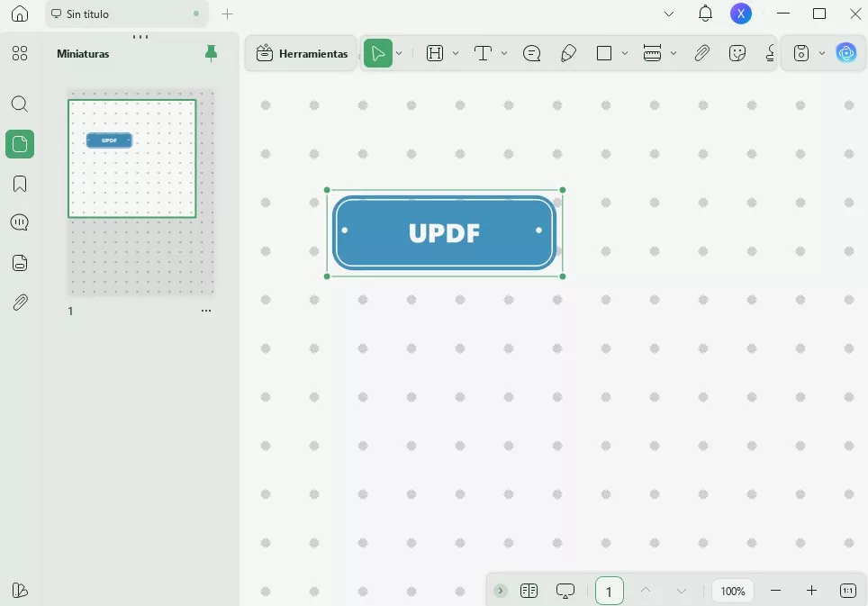Click the page number field showing 1

pos(610,591)
